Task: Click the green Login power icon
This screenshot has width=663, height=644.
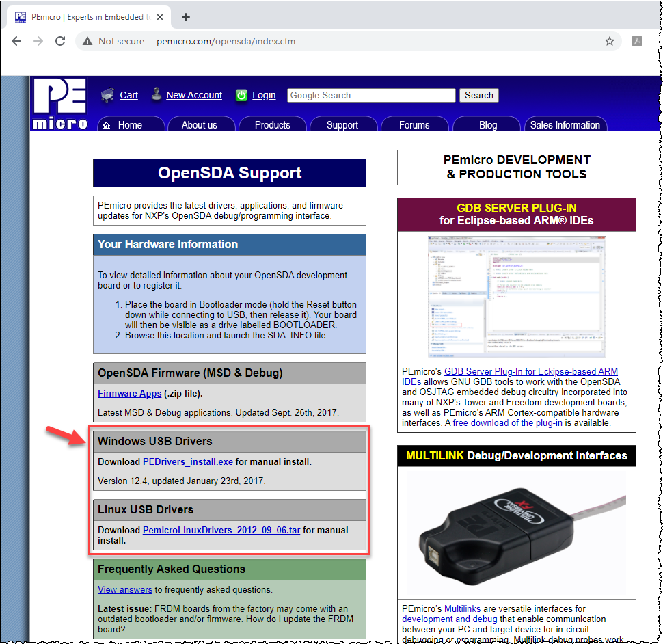Action: click(241, 95)
